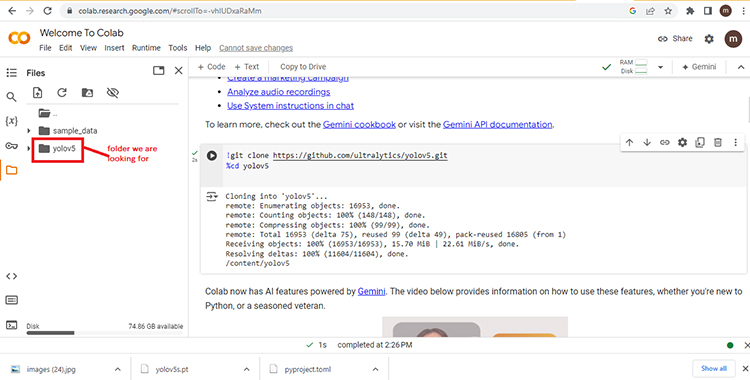Open the Terminal sidebar icon

(11, 325)
